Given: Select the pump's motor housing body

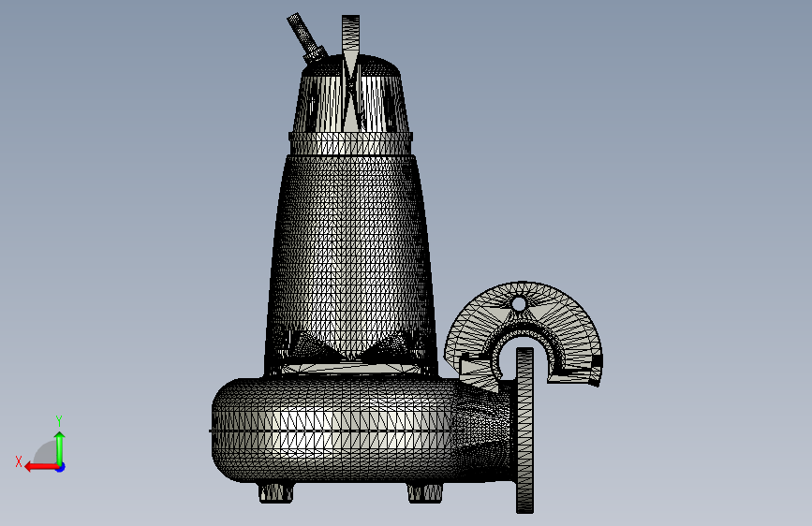Looking at the screenshot, I should [350, 259].
